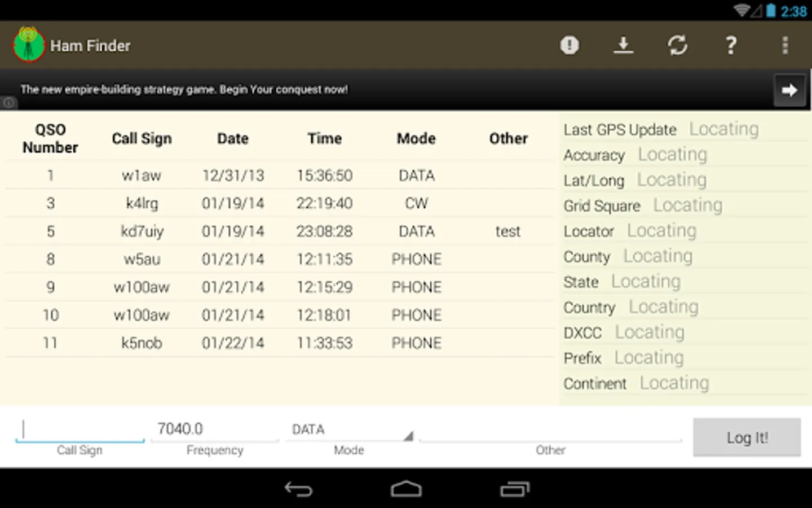The height and width of the screenshot is (508, 812).
Task: Select the Frequency field showing 7040.0
Action: (214, 430)
